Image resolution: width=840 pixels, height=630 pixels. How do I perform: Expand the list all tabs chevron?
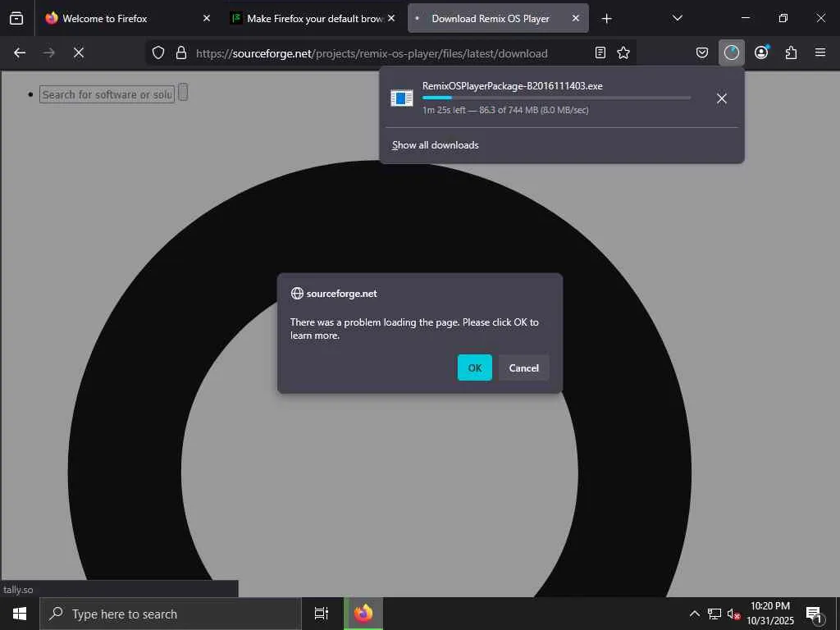click(677, 18)
